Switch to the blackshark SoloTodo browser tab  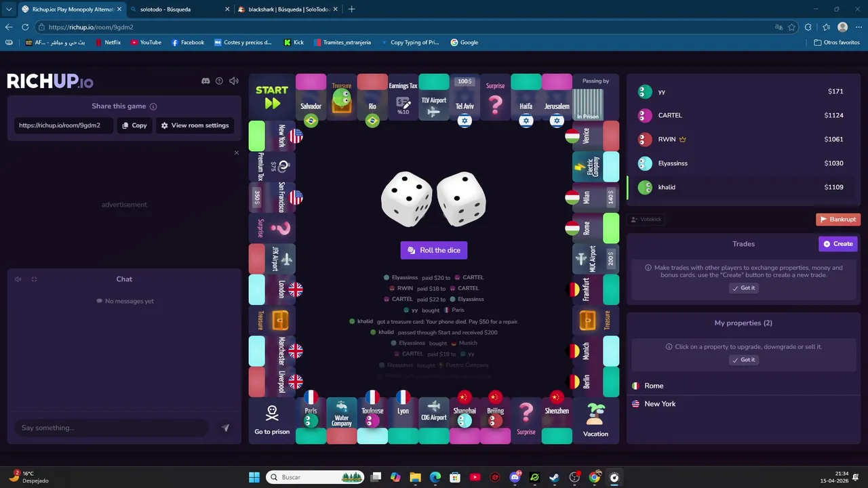pyautogui.click(x=288, y=9)
